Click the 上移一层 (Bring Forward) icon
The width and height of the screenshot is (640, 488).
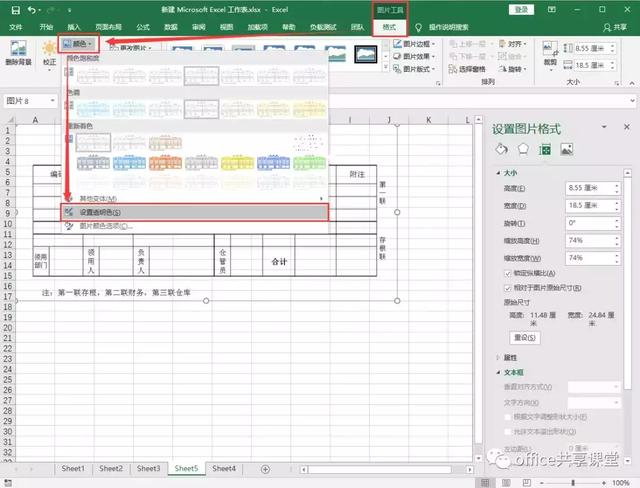click(453, 44)
